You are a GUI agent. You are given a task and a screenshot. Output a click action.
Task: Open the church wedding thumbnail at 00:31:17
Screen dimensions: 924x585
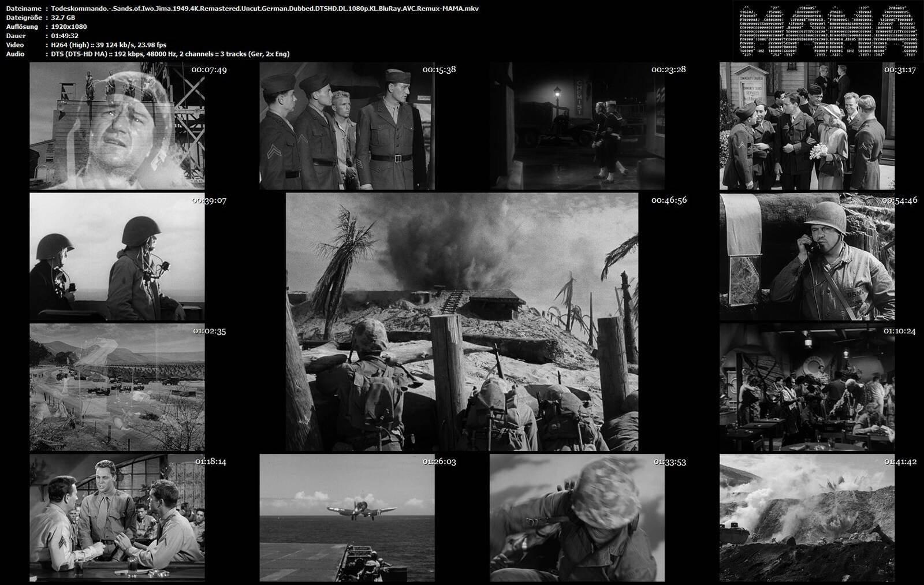[x=807, y=126]
